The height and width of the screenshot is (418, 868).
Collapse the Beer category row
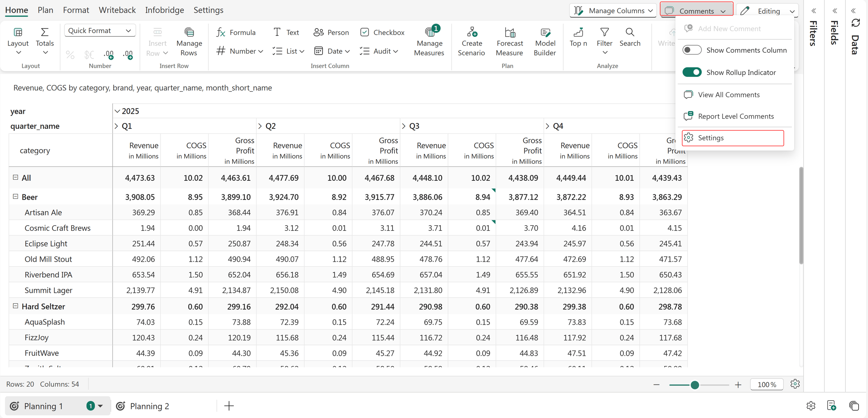[15, 197]
